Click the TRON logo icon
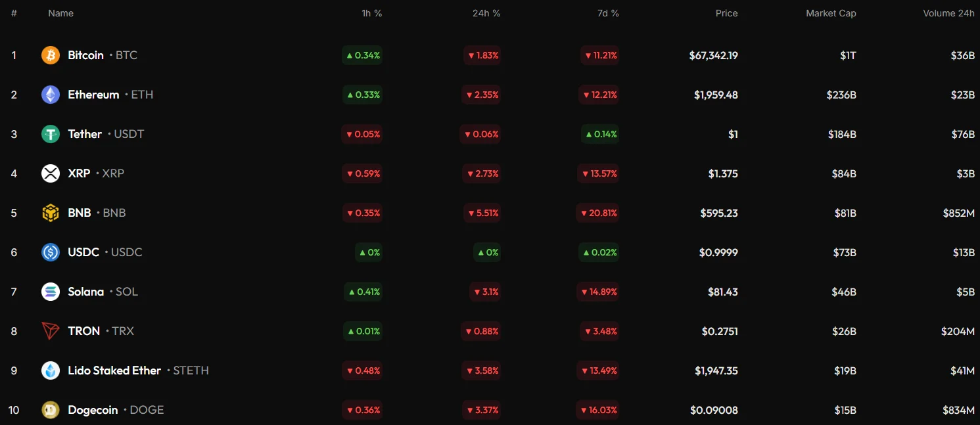This screenshot has height=425, width=980. tap(51, 331)
